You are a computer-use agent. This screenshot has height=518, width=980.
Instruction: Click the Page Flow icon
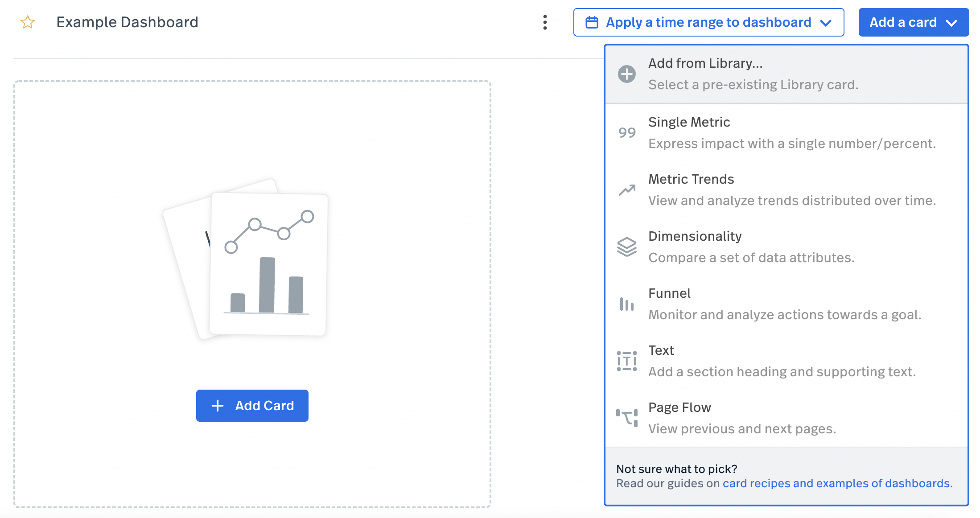click(x=626, y=418)
